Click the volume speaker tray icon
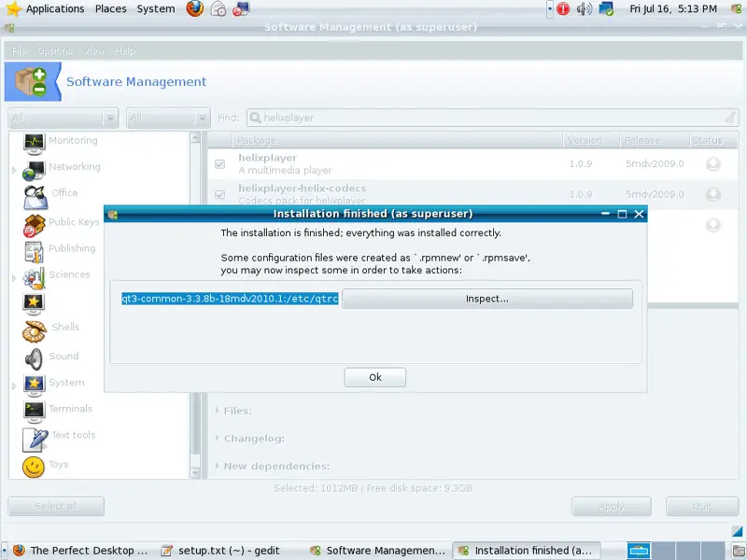The image size is (747, 560). (x=584, y=8)
